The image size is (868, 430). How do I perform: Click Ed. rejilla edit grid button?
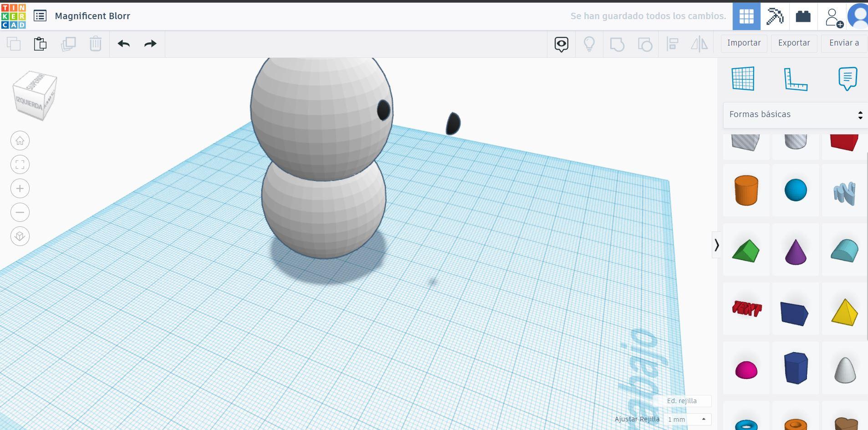[x=682, y=401]
